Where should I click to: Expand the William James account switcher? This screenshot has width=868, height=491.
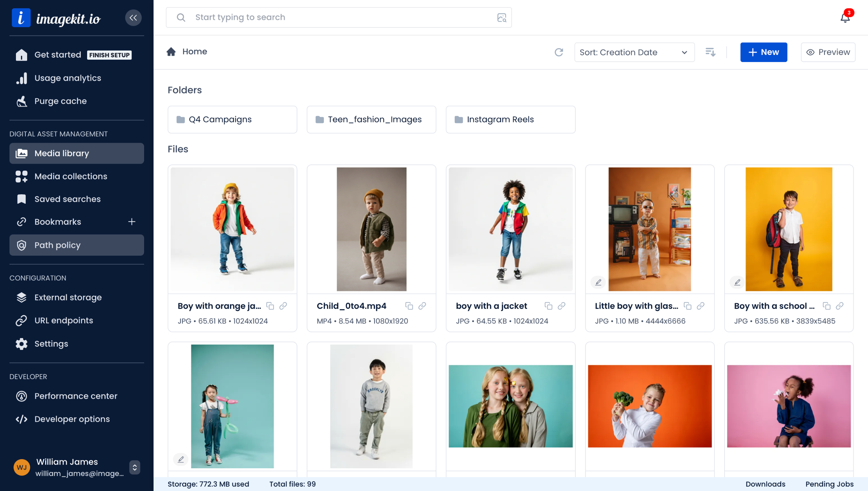[x=135, y=467]
